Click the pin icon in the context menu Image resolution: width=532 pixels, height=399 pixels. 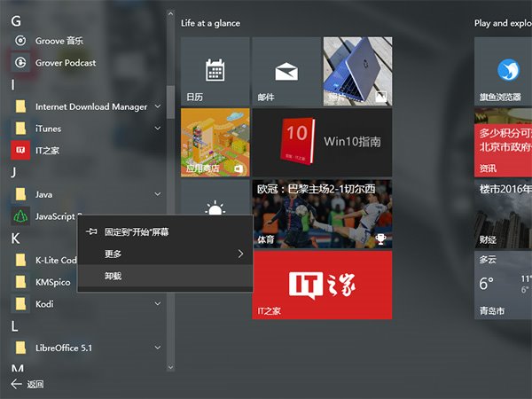[x=91, y=231]
